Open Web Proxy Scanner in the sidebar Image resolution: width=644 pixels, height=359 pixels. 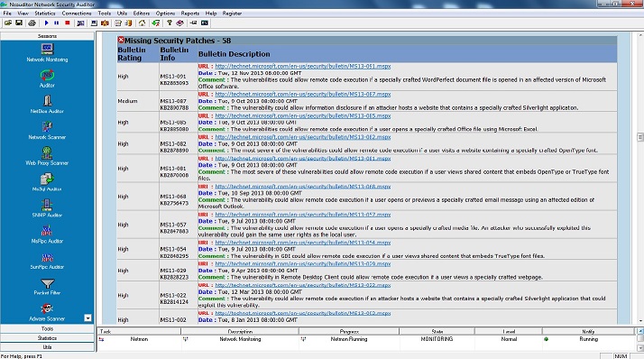click(47, 156)
